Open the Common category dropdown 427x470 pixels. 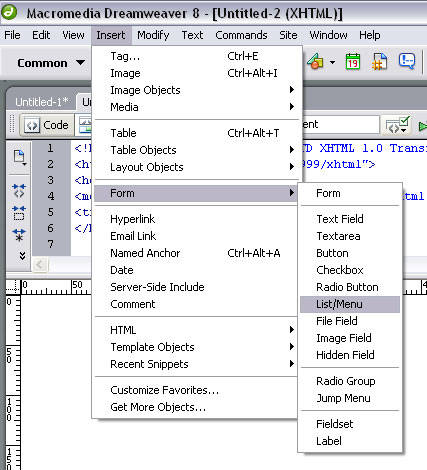click(51, 63)
